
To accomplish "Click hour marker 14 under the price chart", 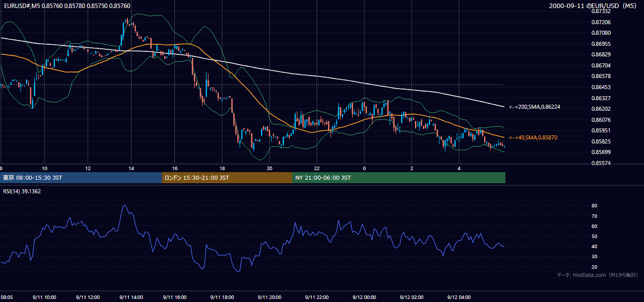I will point(131,168).
